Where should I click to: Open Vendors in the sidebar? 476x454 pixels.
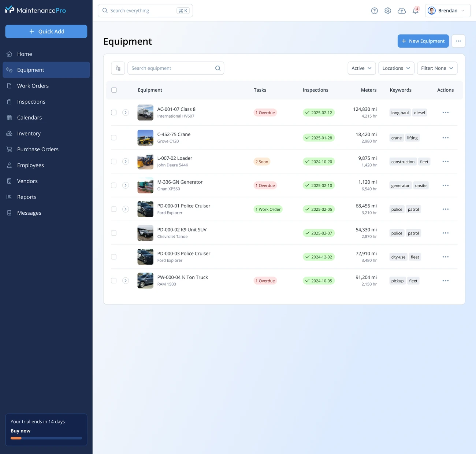point(46,181)
